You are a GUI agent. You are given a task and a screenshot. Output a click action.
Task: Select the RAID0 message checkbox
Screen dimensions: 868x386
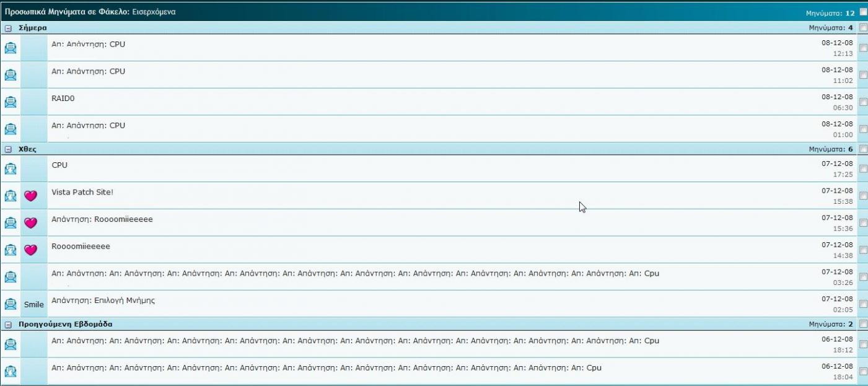point(864,103)
